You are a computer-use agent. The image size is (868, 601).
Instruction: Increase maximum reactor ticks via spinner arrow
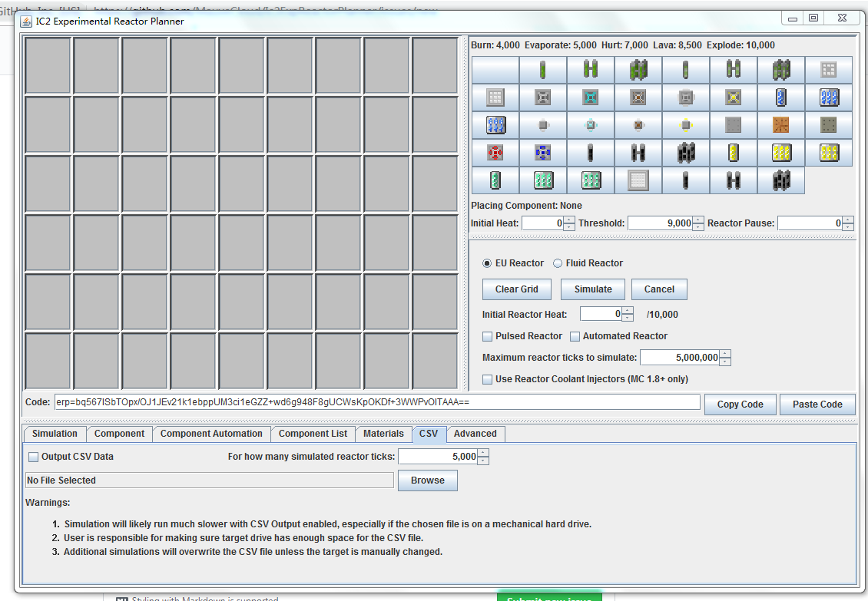(x=723, y=354)
